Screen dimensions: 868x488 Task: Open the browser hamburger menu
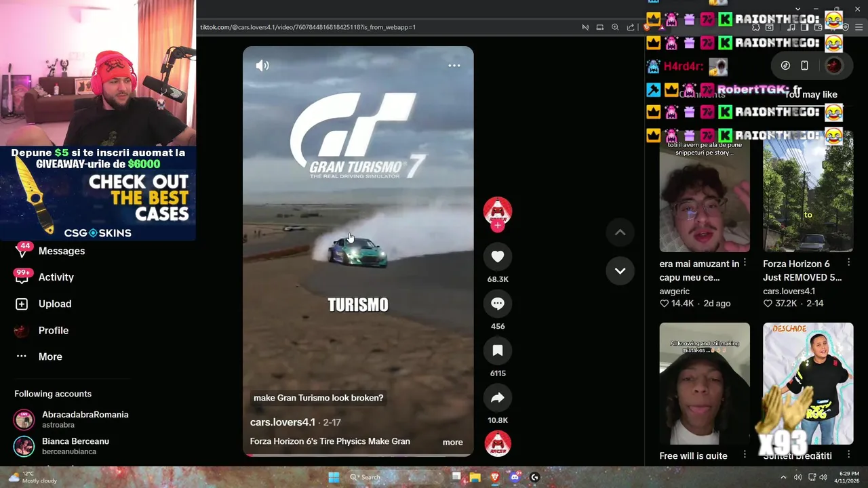click(x=859, y=27)
